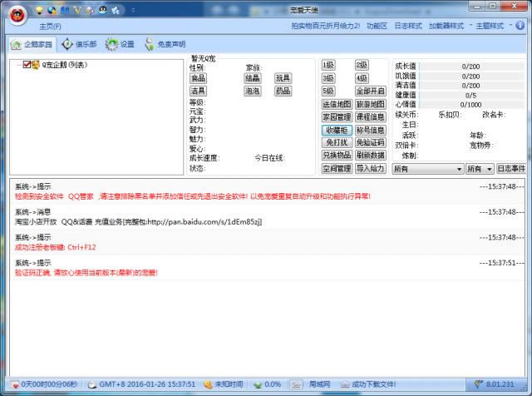This screenshot has width=532, height=396.
Task: Click the 送信地图 button
Action: [337, 104]
